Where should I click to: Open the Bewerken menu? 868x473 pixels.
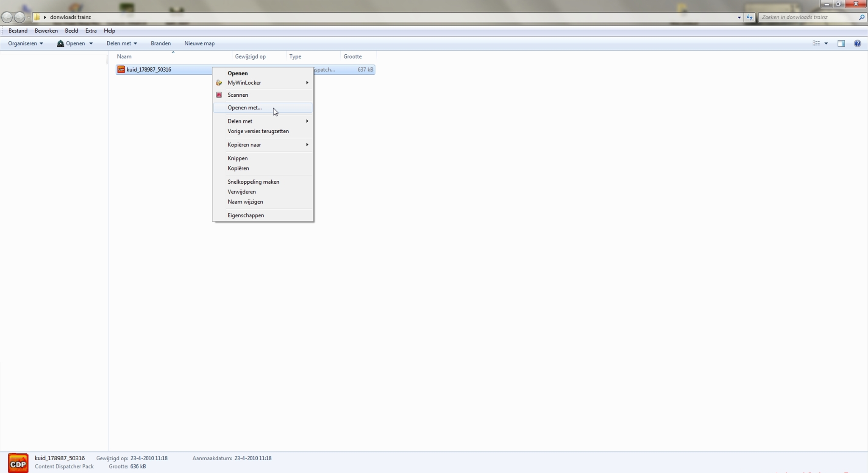coord(46,31)
